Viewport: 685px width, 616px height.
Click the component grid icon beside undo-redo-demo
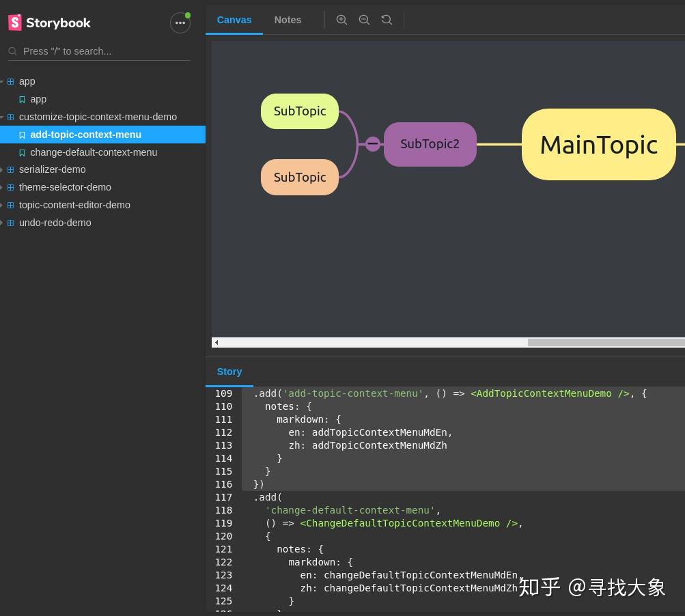(10, 223)
